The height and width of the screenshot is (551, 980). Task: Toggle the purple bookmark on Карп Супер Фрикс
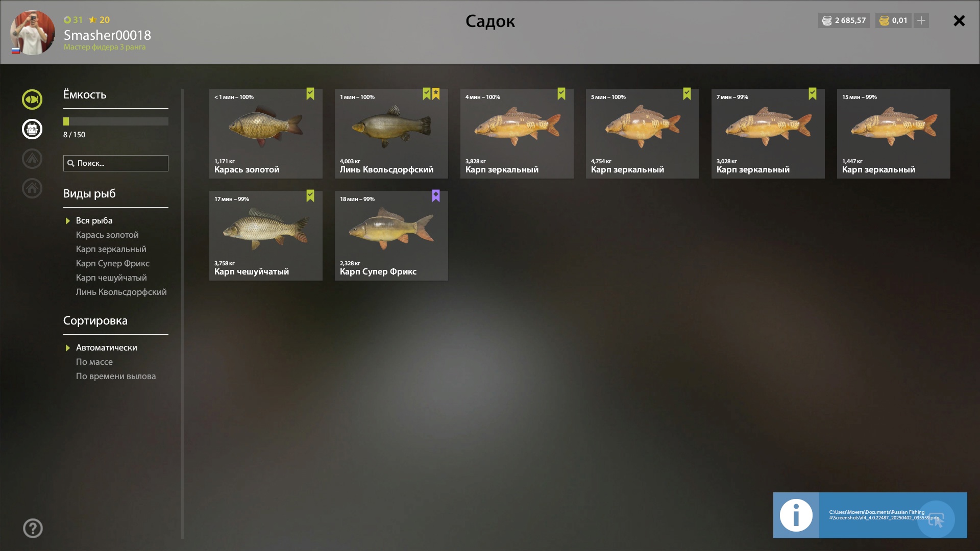tap(436, 196)
